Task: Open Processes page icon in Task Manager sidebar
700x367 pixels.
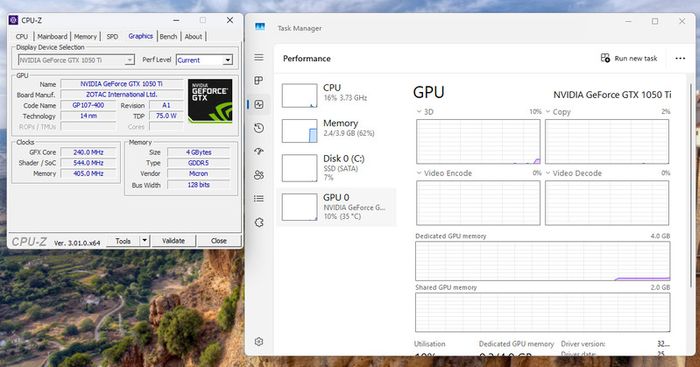Action: tap(259, 81)
